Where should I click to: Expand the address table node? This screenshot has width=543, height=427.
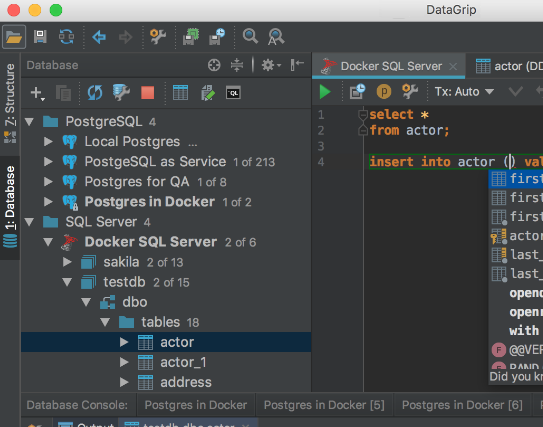click(x=124, y=382)
